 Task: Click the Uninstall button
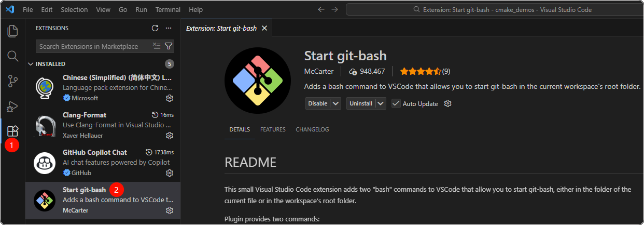point(361,103)
